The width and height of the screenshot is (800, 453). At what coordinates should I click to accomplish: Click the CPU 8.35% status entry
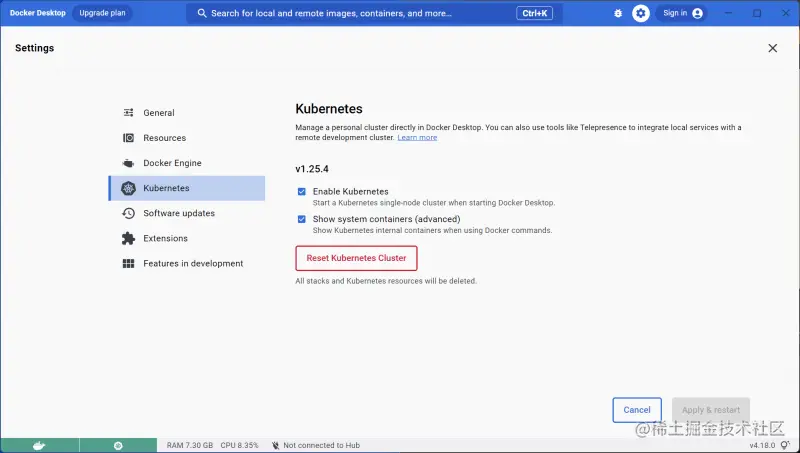(x=239, y=445)
